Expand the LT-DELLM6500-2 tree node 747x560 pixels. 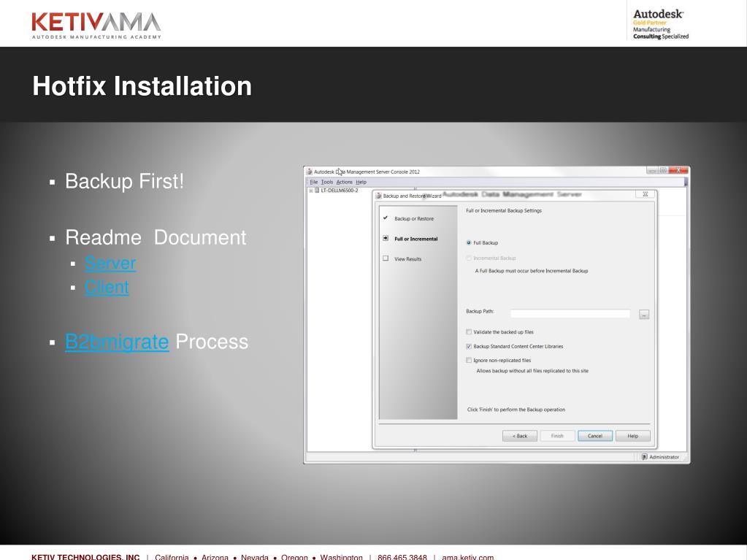coord(310,191)
